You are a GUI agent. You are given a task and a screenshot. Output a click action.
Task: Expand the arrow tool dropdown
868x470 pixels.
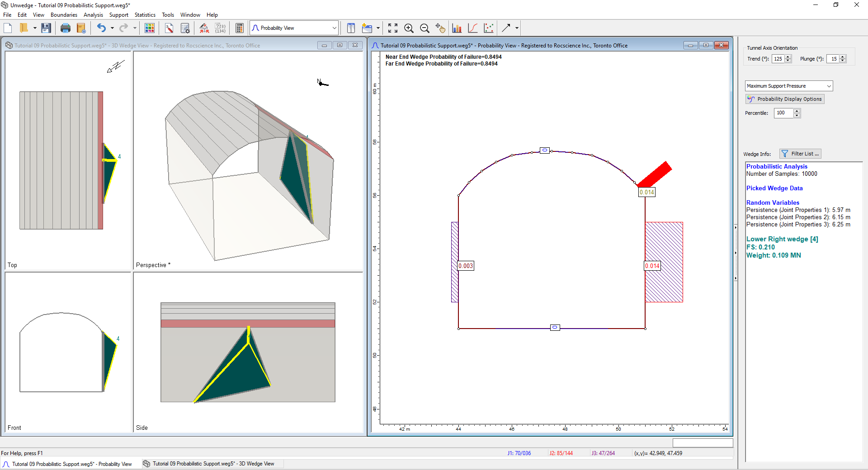tap(517, 28)
